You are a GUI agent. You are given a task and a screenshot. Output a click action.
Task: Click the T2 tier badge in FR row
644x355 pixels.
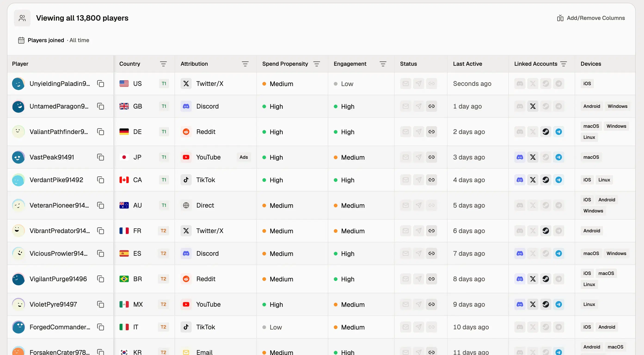[163, 231]
